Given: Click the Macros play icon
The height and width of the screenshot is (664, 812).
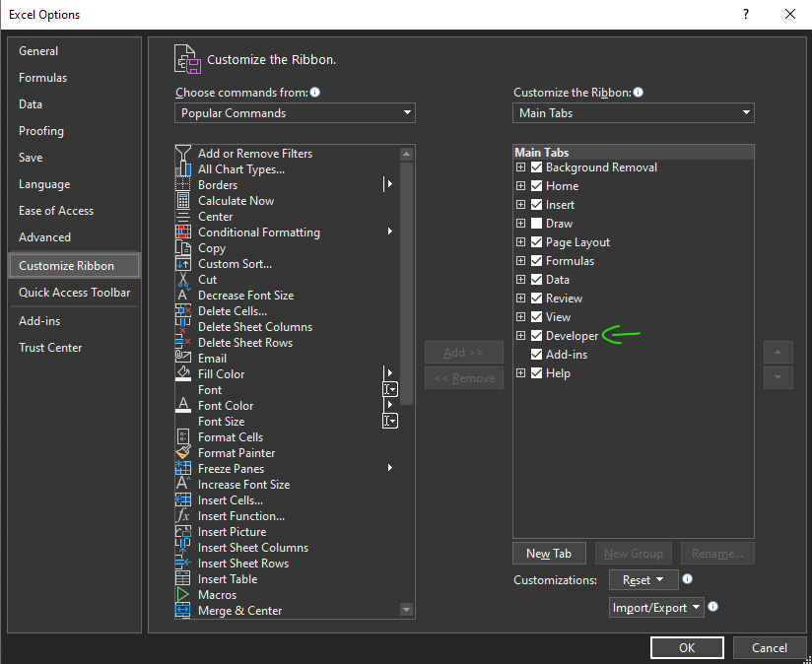Looking at the screenshot, I should pyautogui.click(x=183, y=595).
